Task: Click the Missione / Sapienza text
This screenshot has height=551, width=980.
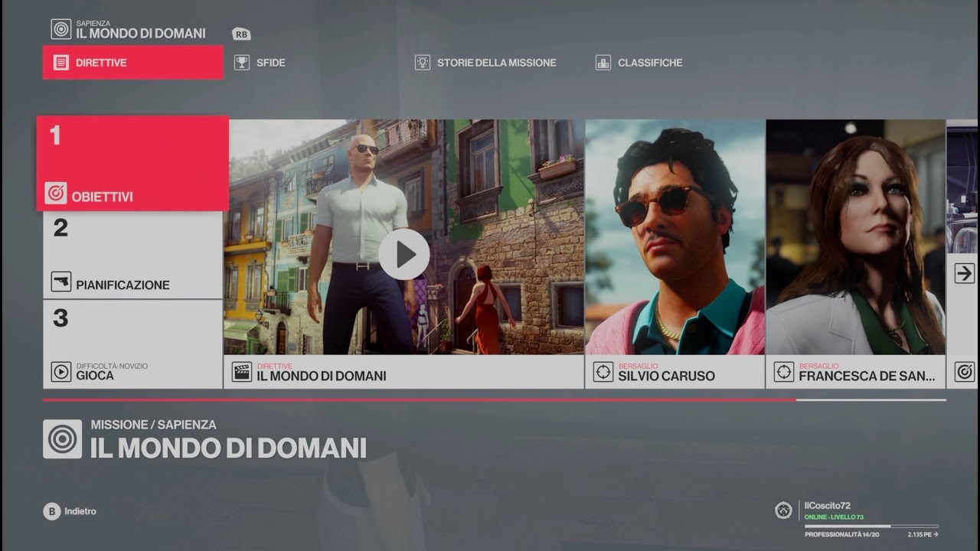Action: (153, 425)
